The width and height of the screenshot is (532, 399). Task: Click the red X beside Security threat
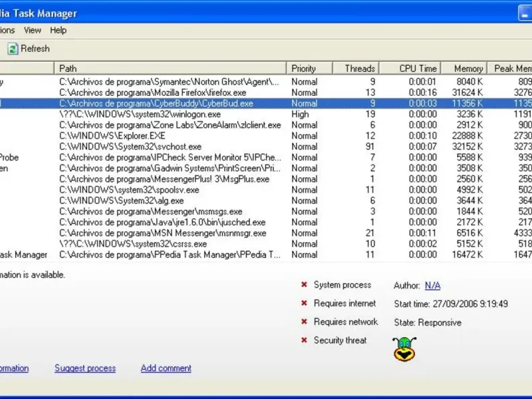point(304,340)
